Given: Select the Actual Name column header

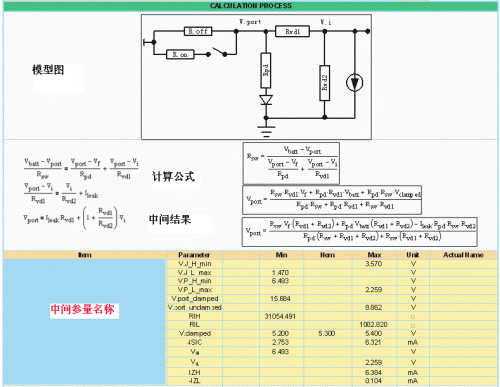Looking at the screenshot, I should click(x=463, y=255).
